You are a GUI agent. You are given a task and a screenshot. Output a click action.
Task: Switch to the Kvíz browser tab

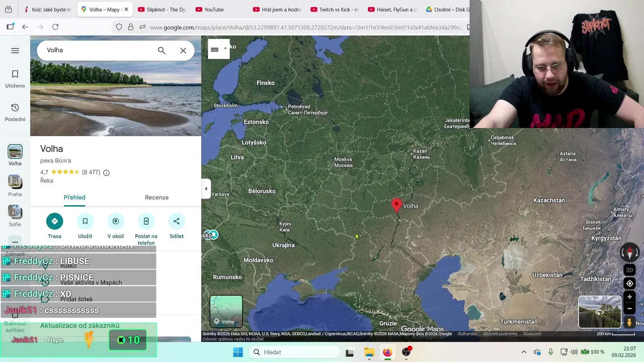pos(48,10)
